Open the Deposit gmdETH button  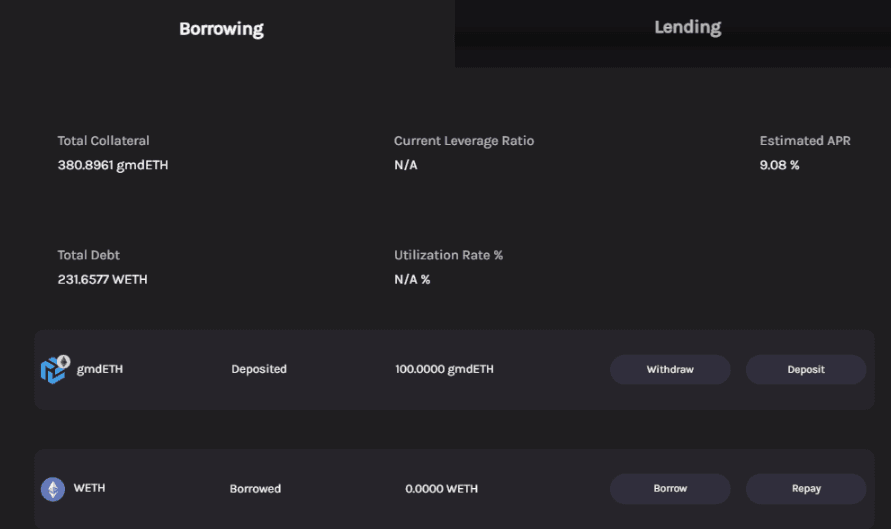tap(806, 369)
